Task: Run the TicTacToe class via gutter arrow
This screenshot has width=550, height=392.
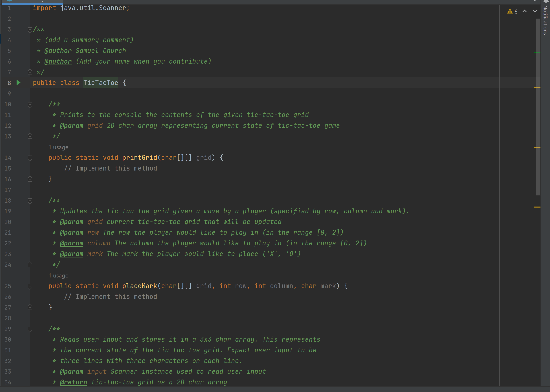Action: (x=19, y=83)
